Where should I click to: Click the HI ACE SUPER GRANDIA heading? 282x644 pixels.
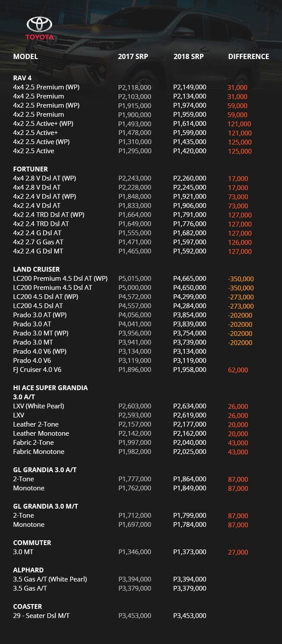(x=50, y=388)
